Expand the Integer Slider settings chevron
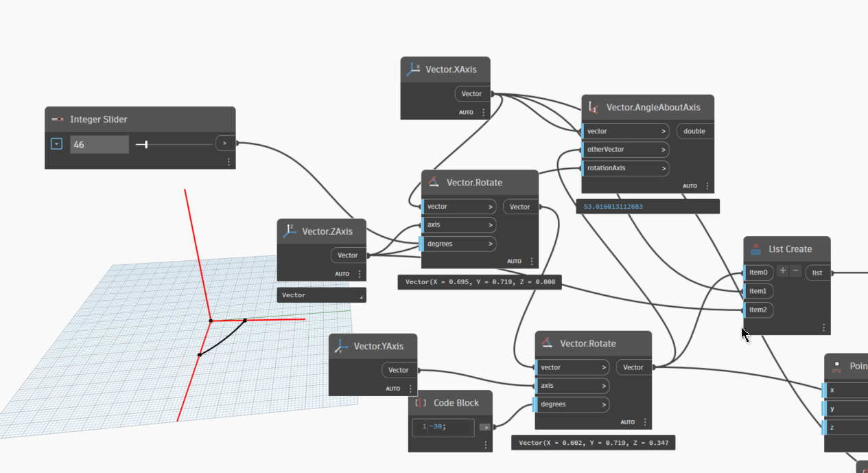The width and height of the screenshot is (868, 473). click(57, 144)
